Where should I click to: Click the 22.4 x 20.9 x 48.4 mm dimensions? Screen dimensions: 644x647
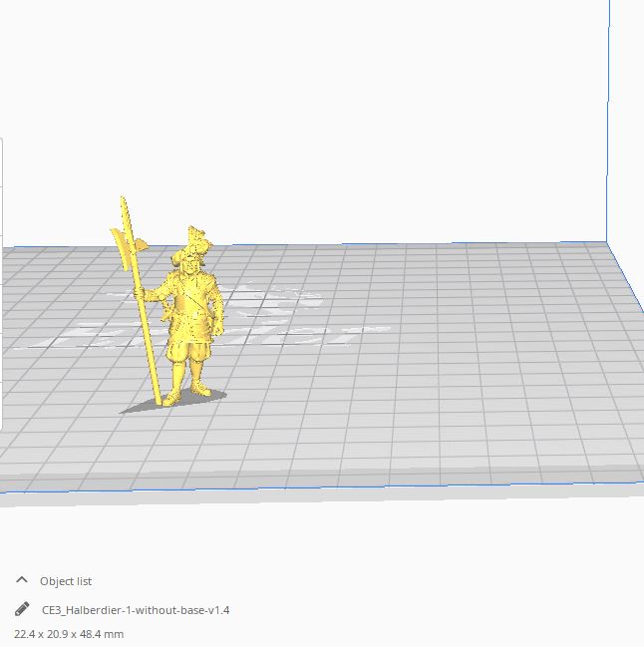pos(69,634)
